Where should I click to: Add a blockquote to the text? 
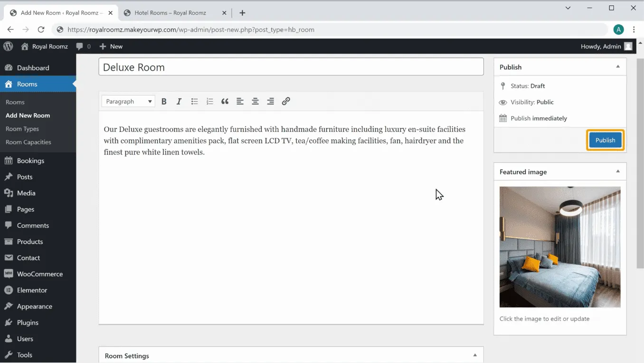pyautogui.click(x=225, y=102)
